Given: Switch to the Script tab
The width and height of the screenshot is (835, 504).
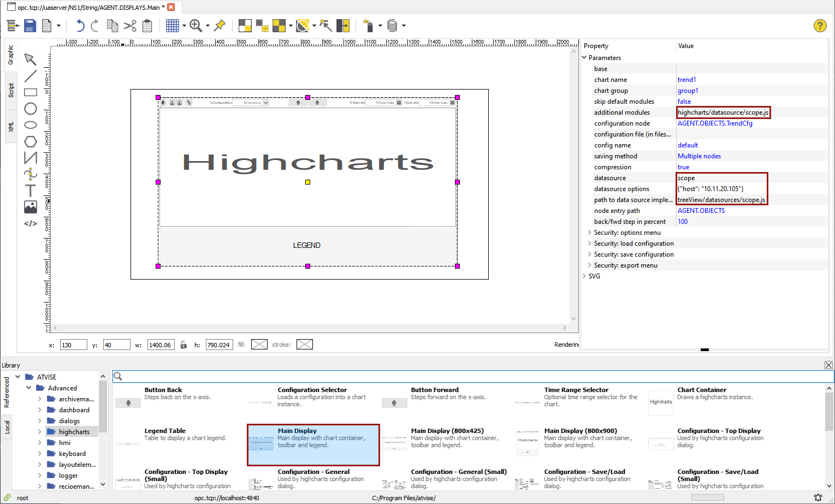Looking at the screenshot, I should click(x=10, y=90).
